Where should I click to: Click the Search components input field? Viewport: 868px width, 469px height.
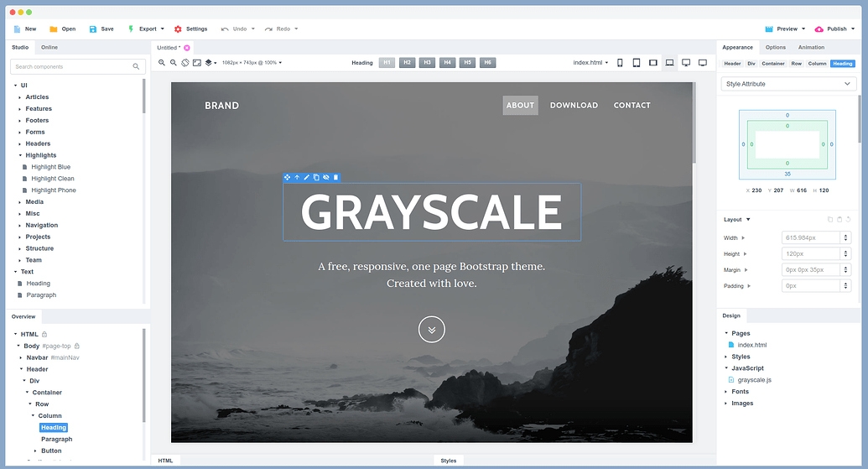(x=78, y=66)
